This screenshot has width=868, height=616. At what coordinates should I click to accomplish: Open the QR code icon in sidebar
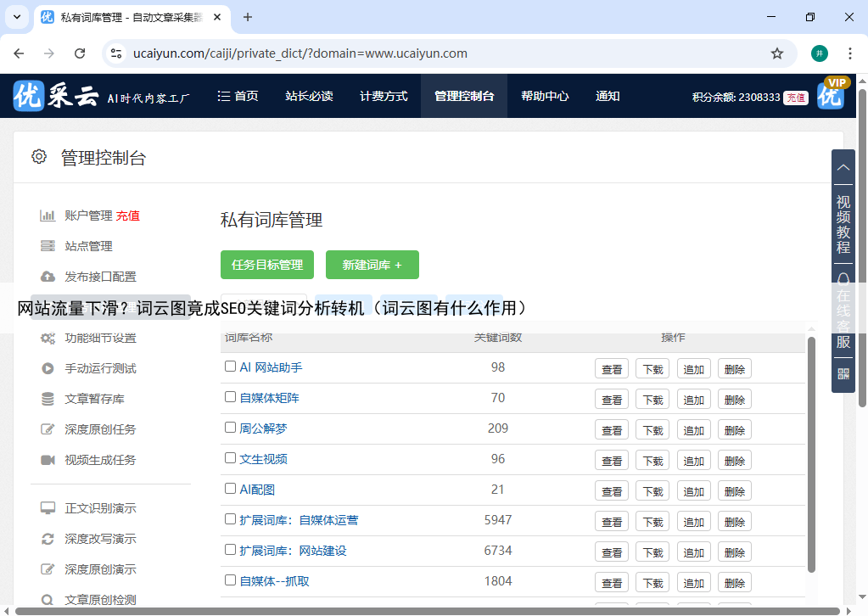pos(843,373)
